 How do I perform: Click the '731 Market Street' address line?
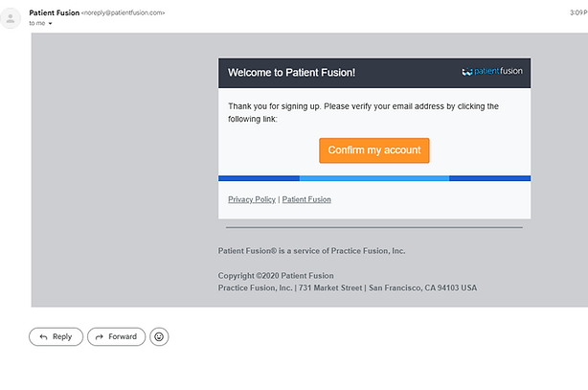click(348, 287)
